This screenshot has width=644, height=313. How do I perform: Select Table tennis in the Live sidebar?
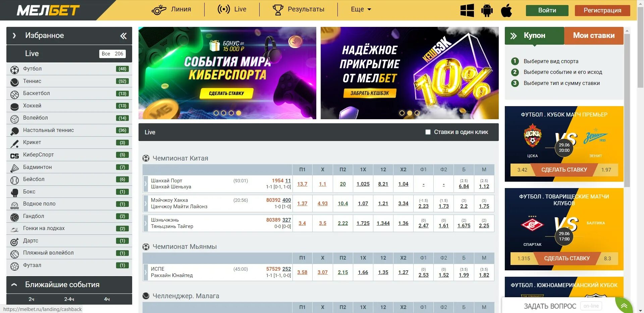click(69, 130)
